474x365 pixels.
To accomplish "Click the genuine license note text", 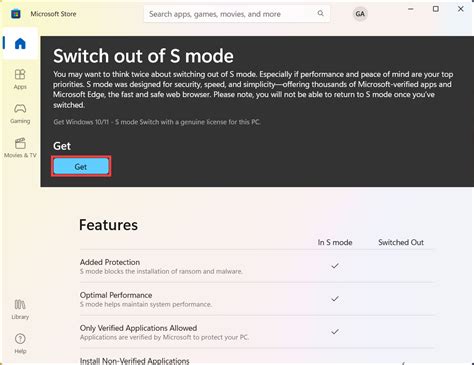I will coord(157,122).
